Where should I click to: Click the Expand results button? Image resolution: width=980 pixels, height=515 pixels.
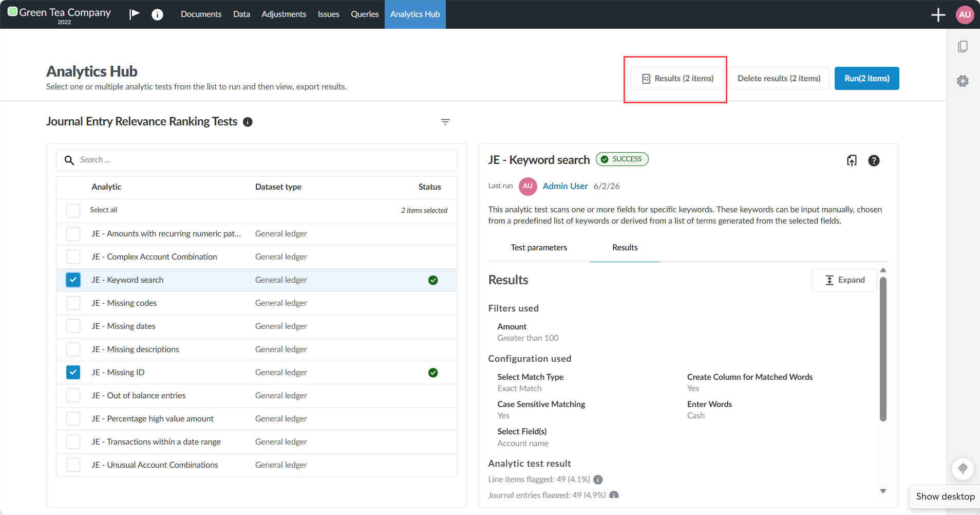pos(844,280)
